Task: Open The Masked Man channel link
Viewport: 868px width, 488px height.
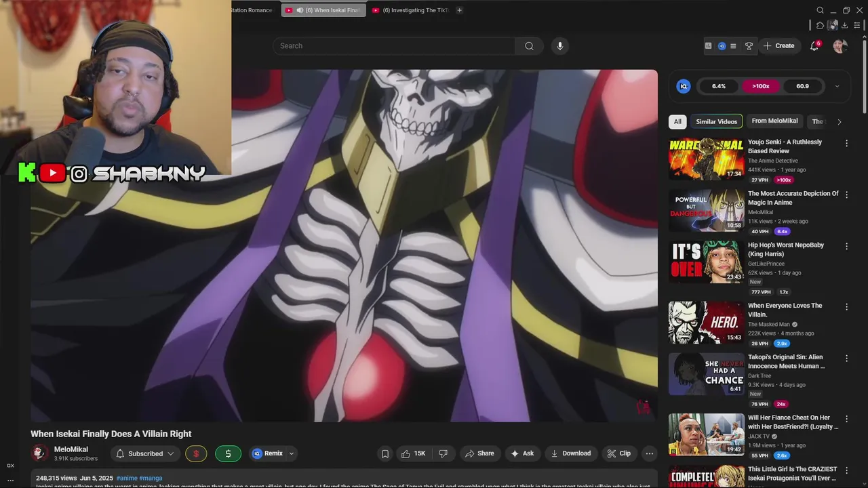Action: point(769,325)
